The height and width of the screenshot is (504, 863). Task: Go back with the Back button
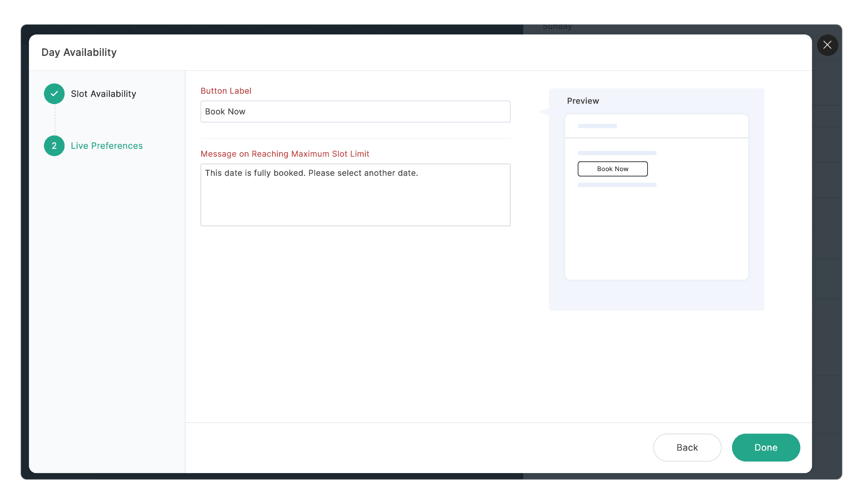687,447
